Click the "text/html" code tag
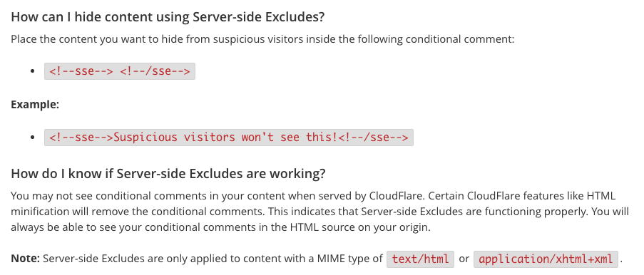 [421, 259]
